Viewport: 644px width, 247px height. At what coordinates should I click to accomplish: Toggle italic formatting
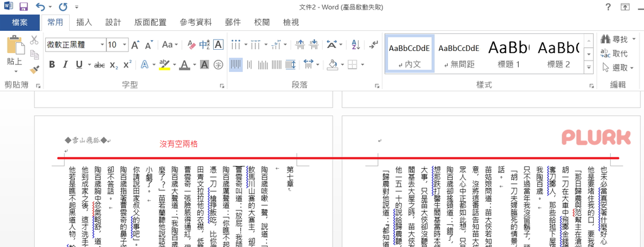click(x=65, y=65)
